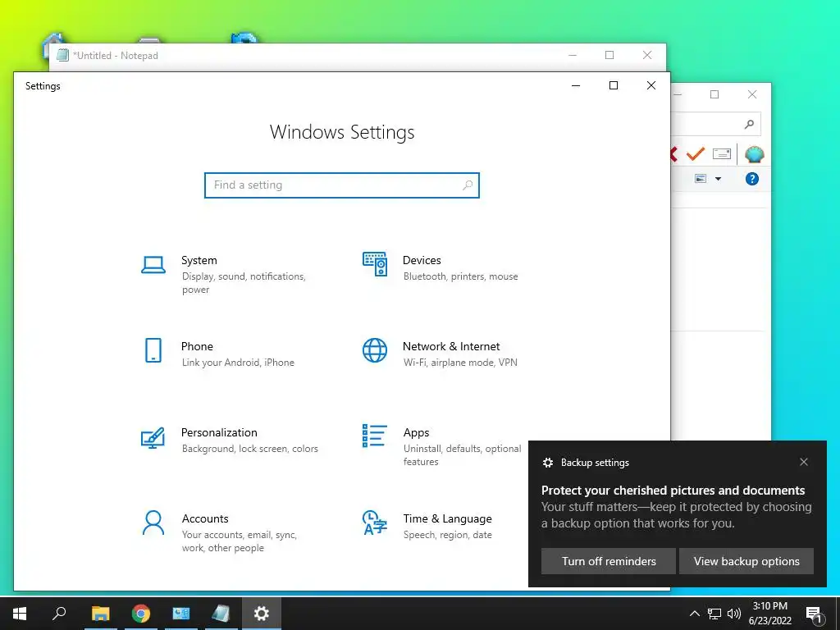Click the red X icon in background window toolbar
Screen dimensions: 840x630
click(673, 154)
